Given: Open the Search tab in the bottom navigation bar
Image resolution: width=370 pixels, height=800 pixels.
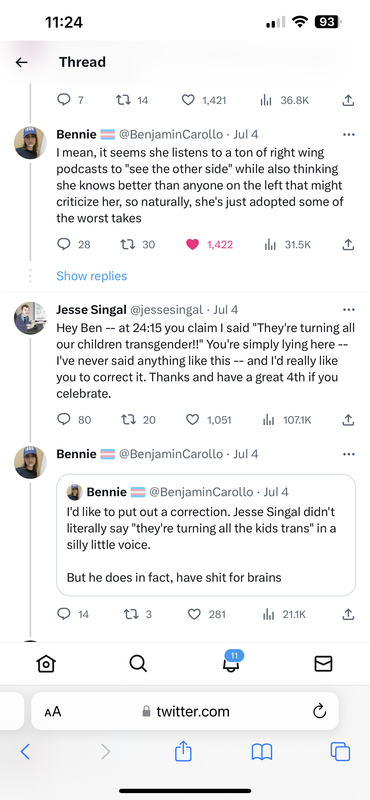Looking at the screenshot, I should point(138,663).
